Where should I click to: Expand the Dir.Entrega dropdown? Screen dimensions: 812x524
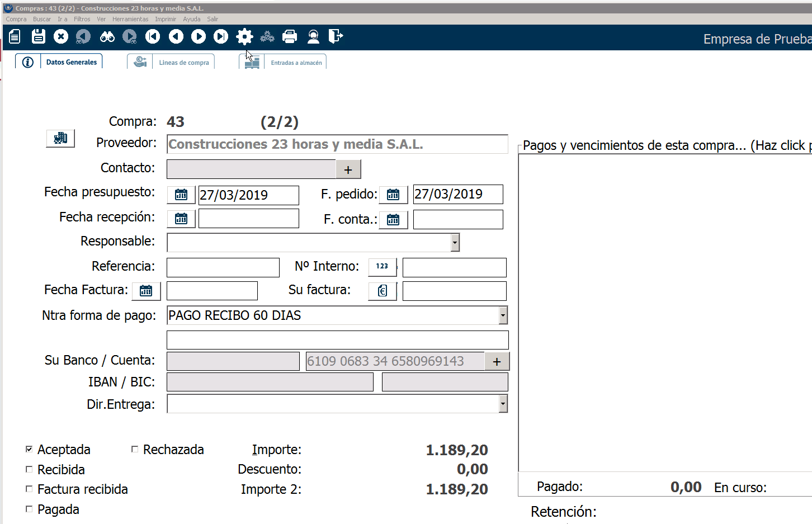click(503, 404)
